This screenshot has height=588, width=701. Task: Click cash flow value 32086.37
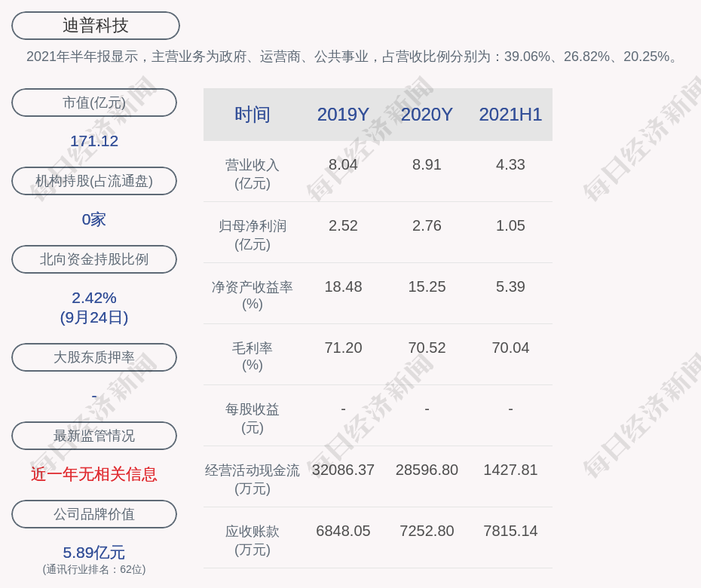click(343, 470)
